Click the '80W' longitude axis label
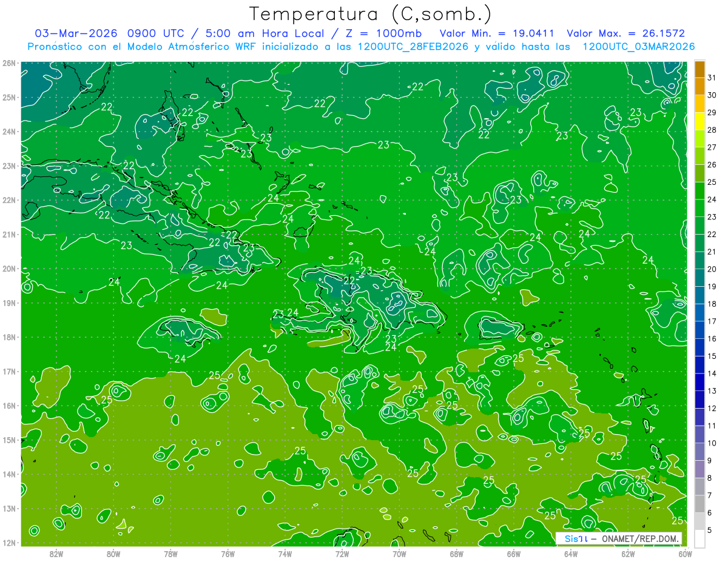The image size is (728, 562). 113,554
